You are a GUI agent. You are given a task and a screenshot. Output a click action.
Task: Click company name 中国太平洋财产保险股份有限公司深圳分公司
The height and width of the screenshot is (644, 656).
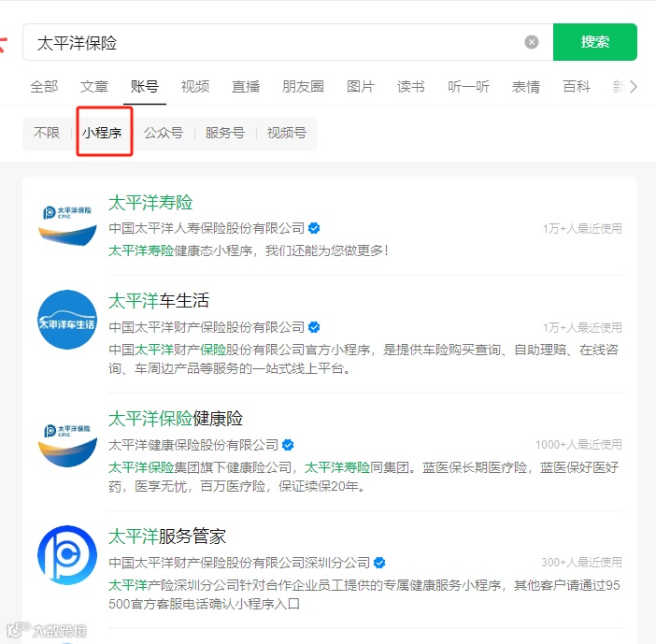(x=239, y=563)
